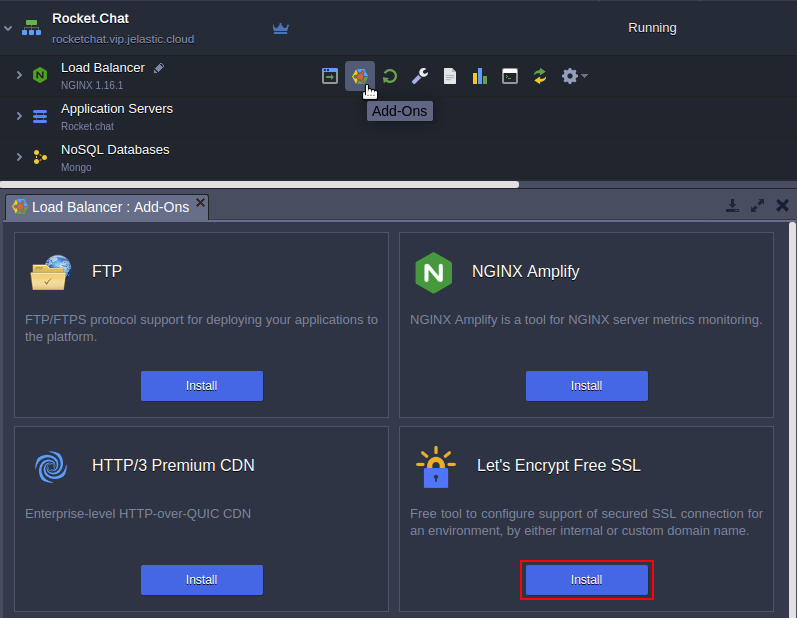Click the HTTP/3 Premium CDN title
The image size is (797, 618).
click(173, 466)
